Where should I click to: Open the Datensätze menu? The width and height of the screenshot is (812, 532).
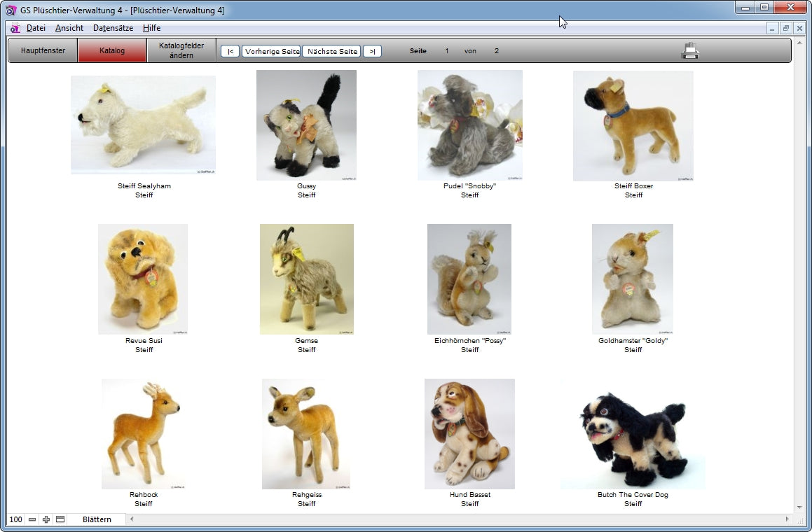[x=113, y=28]
